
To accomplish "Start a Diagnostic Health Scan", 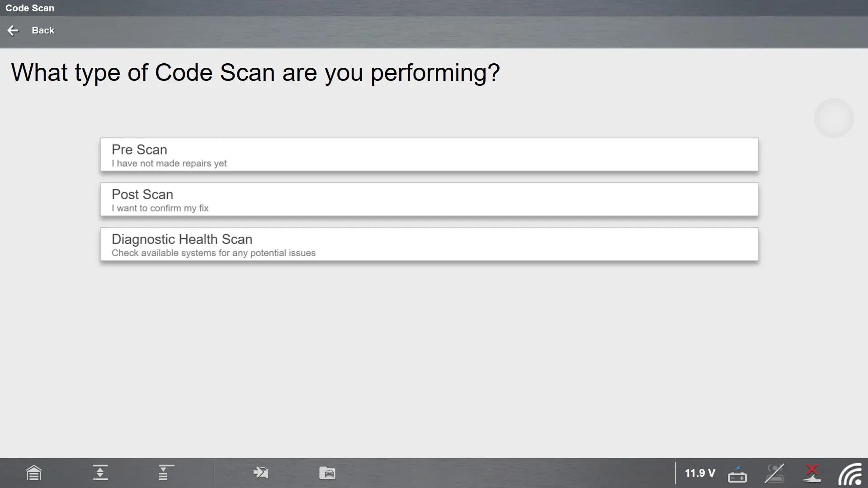I will [x=429, y=244].
